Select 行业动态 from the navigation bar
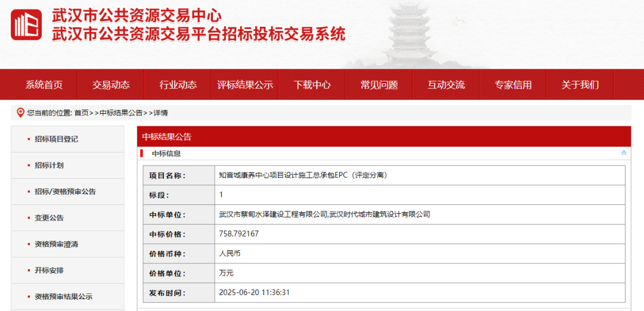The height and width of the screenshot is (311, 644). pos(178,85)
